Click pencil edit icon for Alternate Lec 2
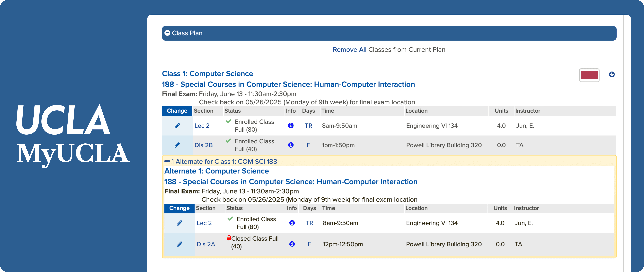 pos(179,223)
